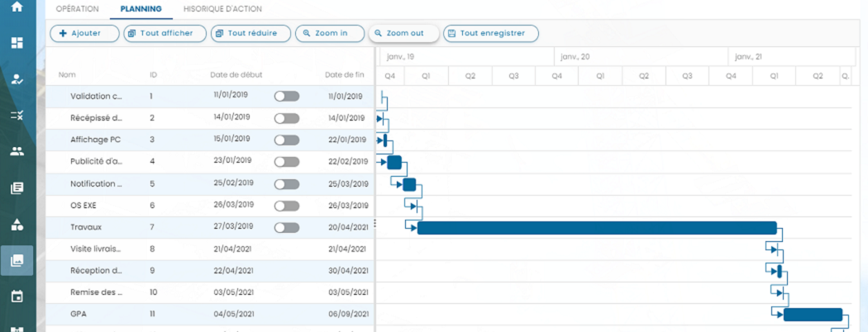Click start date 27/03/2019
The image size is (868, 332).
[x=233, y=226]
